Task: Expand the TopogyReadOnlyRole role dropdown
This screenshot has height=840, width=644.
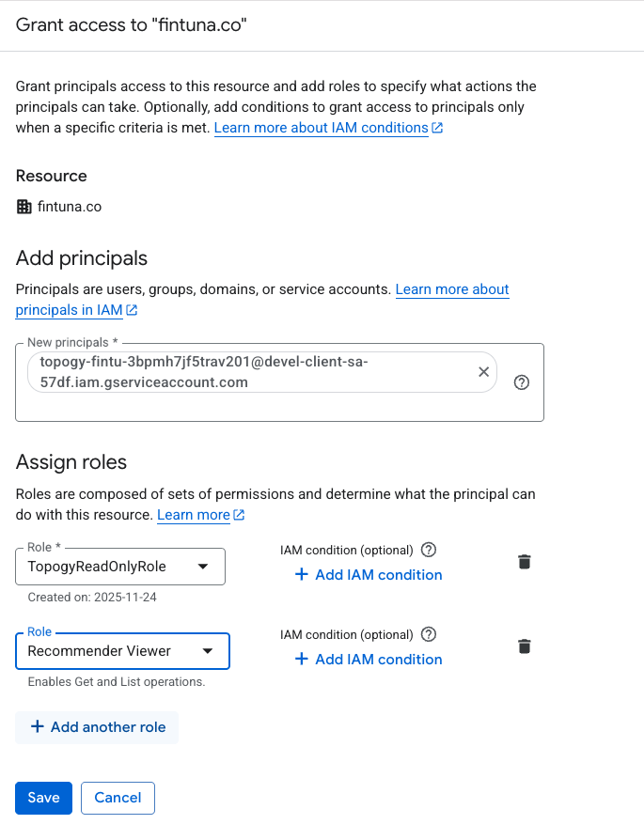Action: pos(120,567)
